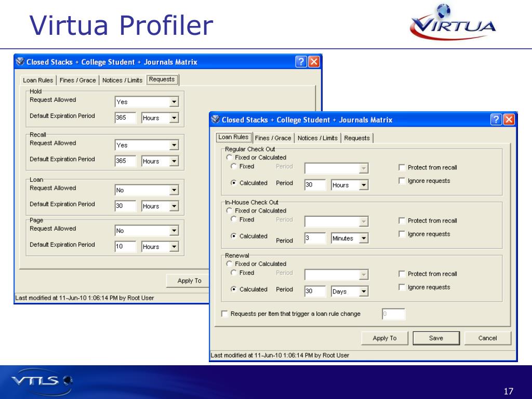
Task: Click requests-per-item trigger count field
Action: [x=394, y=314]
